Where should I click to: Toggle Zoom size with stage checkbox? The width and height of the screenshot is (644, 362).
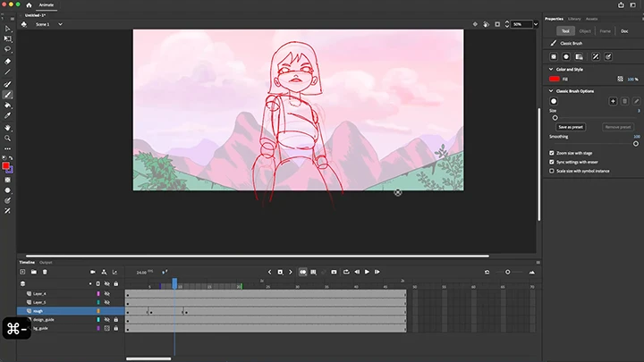[551, 153]
